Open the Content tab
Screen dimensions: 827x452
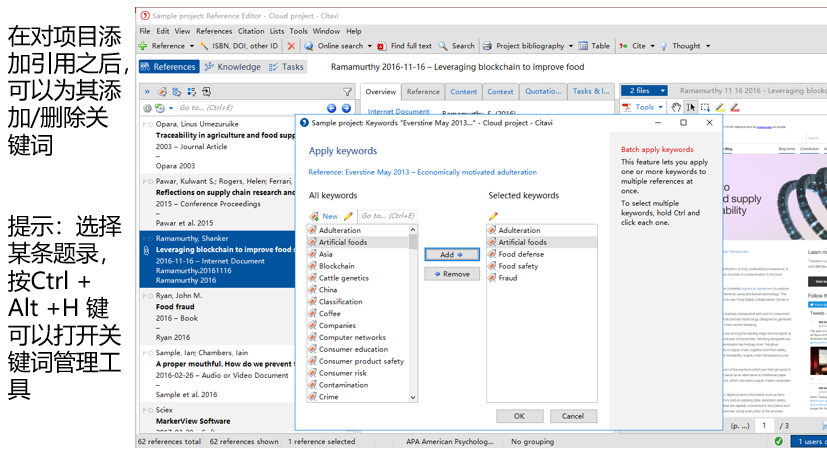point(463,91)
